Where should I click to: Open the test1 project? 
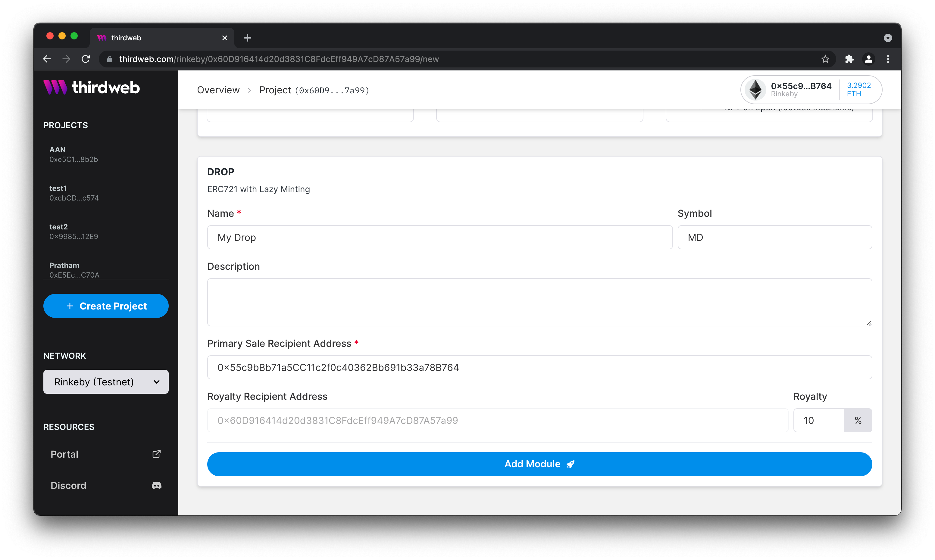tap(106, 193)
